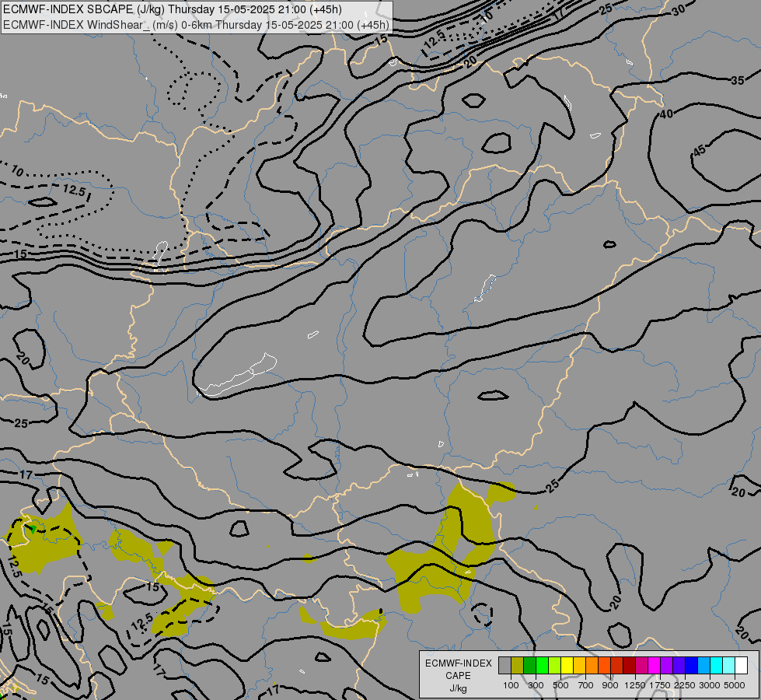Select the dark red swatch before 1250

coord(629,666)
